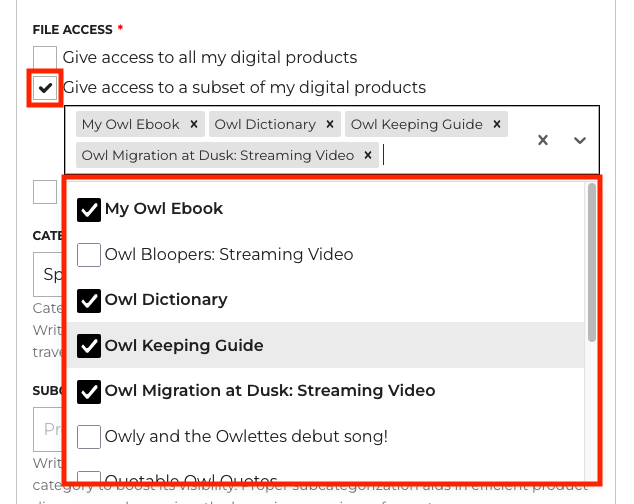This screenshot has width=634, height=504.
Task: Uncheck Owl Dictionary in dropdown list
Action: (x=89, y=300)
